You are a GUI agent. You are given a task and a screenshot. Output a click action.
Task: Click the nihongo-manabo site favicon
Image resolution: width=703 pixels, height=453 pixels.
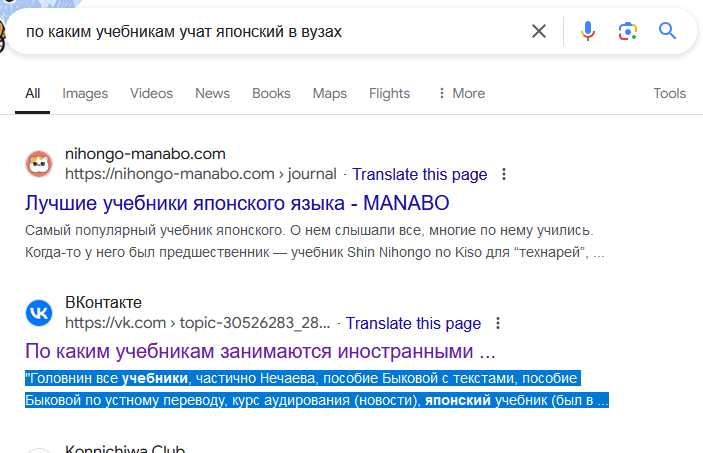[x=39, y=164]
